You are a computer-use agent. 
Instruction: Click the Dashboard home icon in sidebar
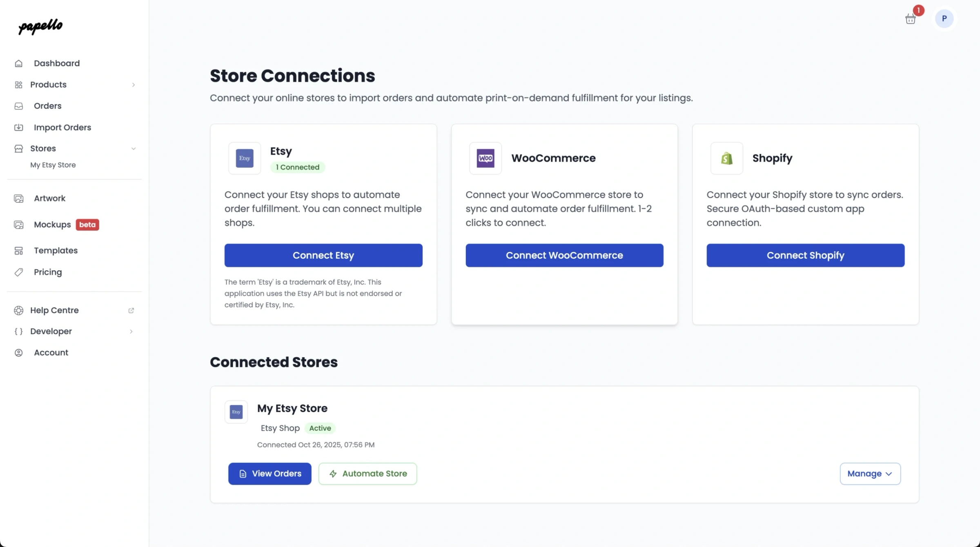(x=19, y=63)
